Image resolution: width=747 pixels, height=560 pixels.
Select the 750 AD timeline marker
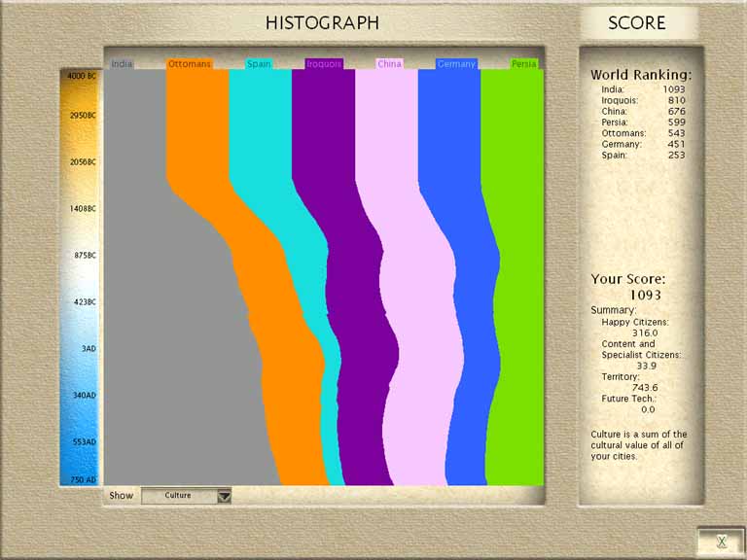[x=82, y=479]
